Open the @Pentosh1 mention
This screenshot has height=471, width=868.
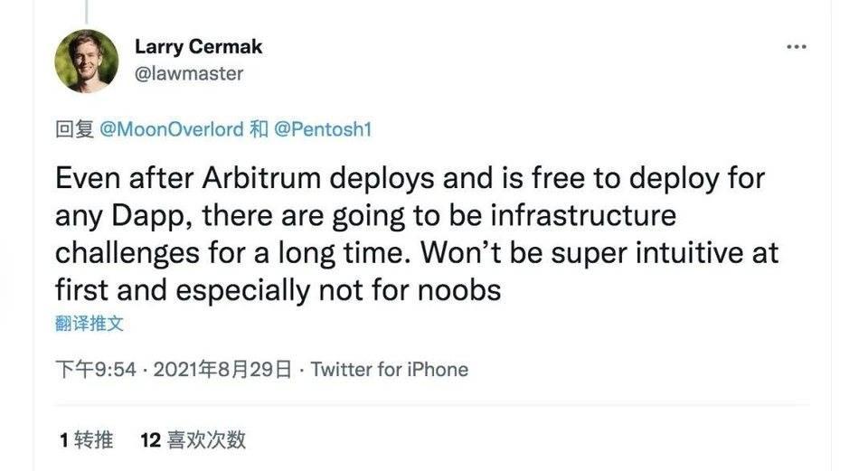click(x=323, y=129)
